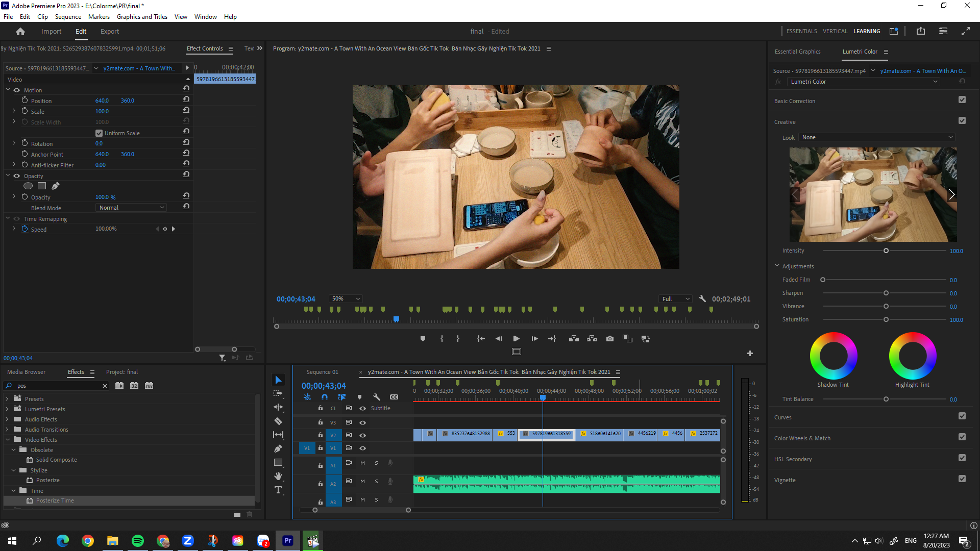Disable the Basic Correction section checkbox
This screenshot has height=551, width=980.
coord(962,100)
